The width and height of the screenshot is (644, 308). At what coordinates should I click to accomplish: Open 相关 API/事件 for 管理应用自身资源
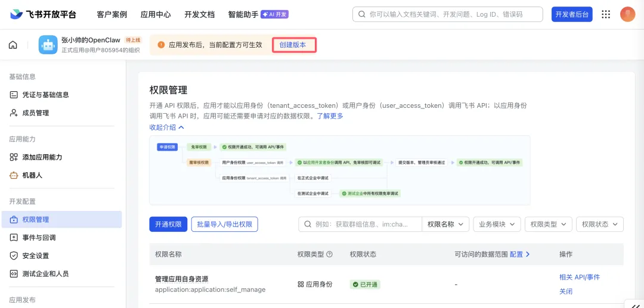(x=580, y=277)
